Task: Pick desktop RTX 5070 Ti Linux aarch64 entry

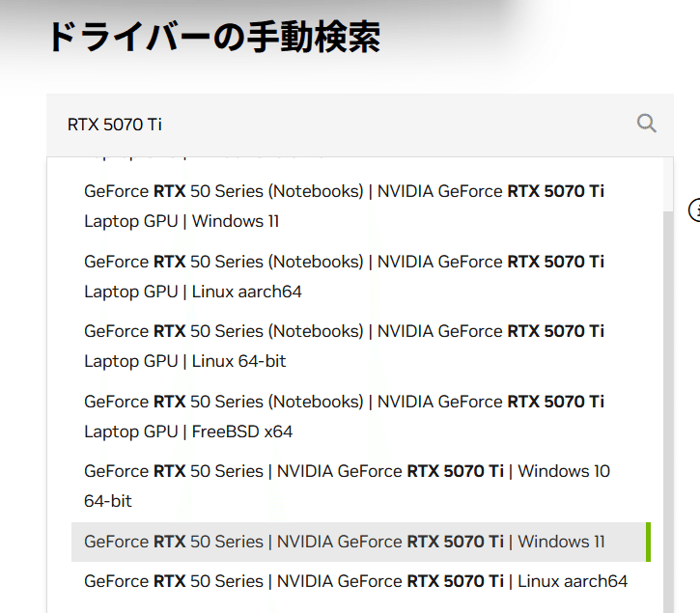Action: [361, 581]
